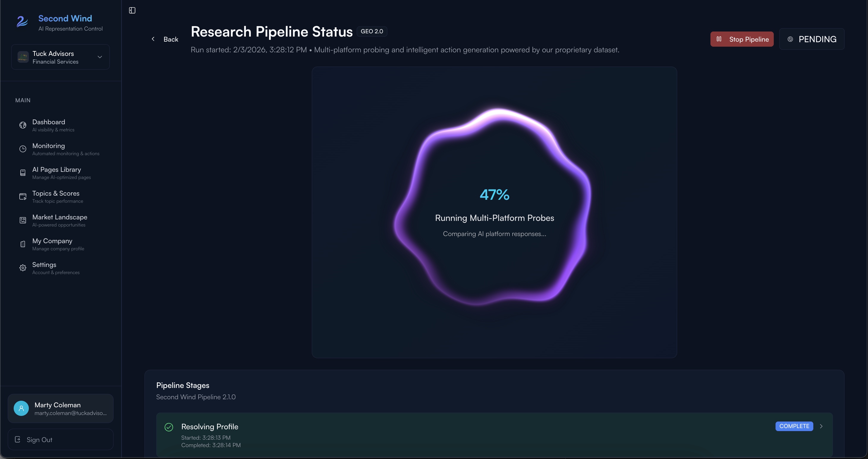The height and width of the screenshot is (459, 868).
Task: Select the GEO 2.0 badge
Action: click(372, 31)
